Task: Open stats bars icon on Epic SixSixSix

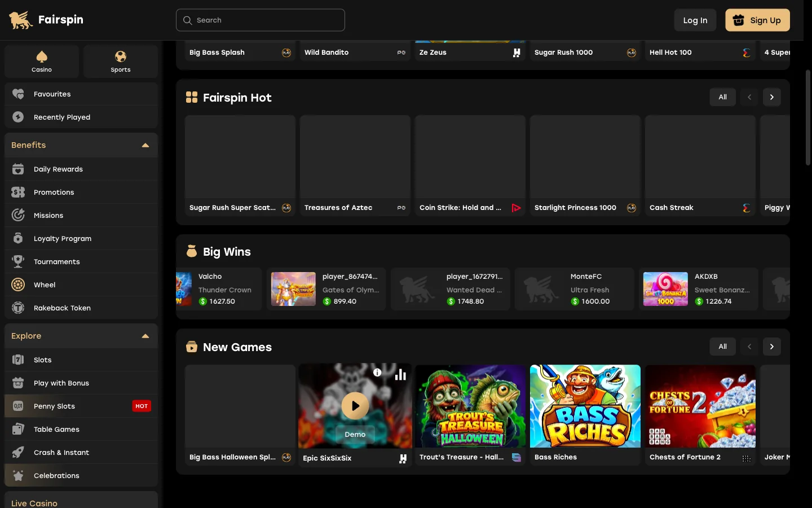Action: 400,374
